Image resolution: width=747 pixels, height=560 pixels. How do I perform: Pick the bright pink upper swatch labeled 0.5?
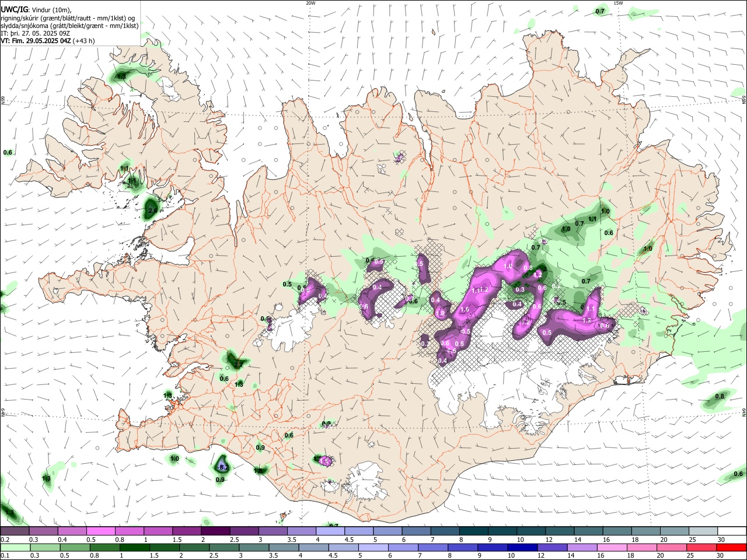(x=100, y=531)
